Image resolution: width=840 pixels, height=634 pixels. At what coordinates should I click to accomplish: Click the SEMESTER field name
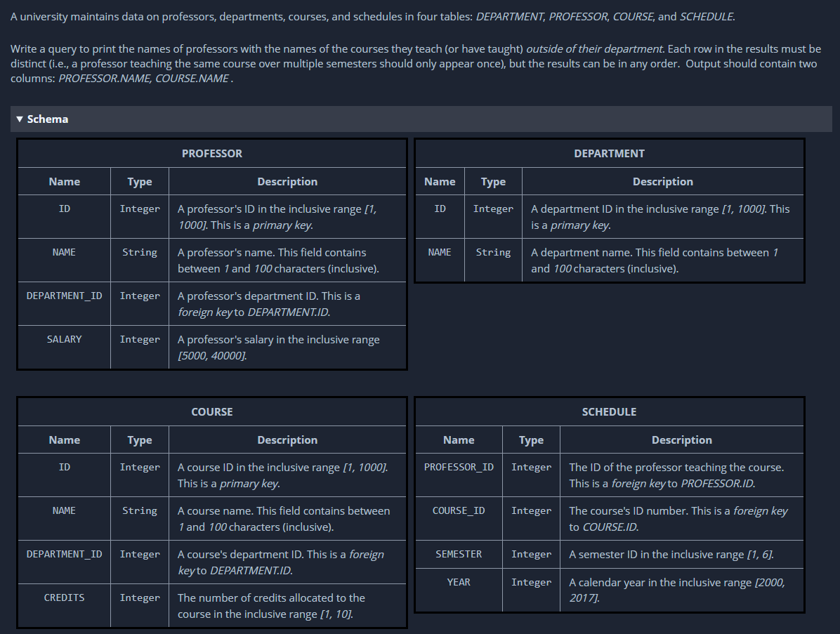tap(459, 554)
